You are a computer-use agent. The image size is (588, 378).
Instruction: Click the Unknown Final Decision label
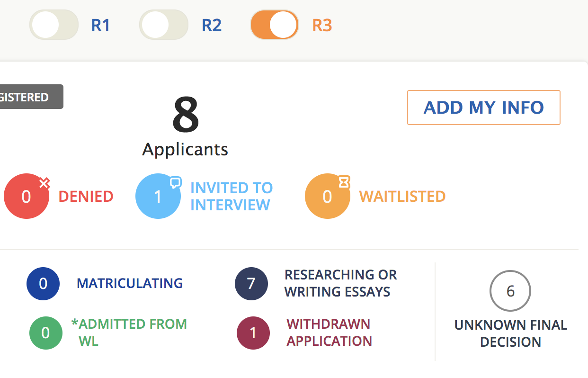tap(510, 333)
